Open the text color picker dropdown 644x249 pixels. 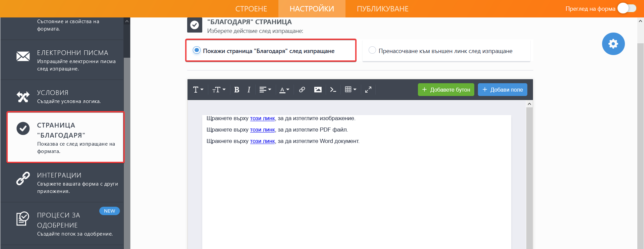pos(284,90)
